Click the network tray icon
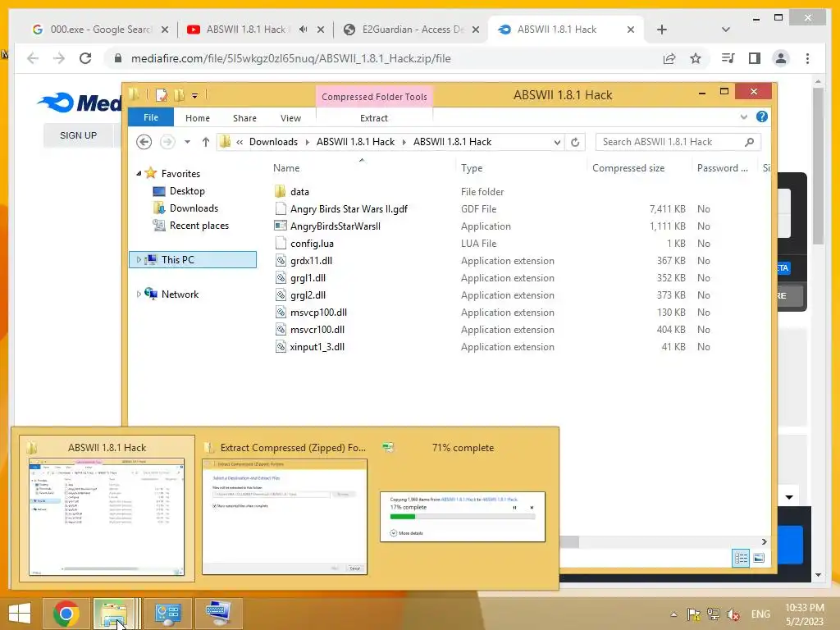Screen dimensions: 840x630 click(x=713, y=614)
